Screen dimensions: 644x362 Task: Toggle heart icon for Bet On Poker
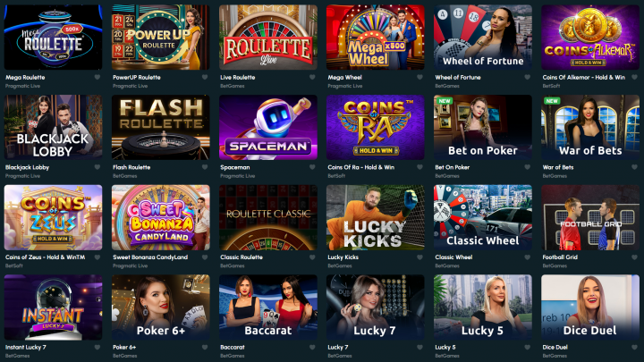(528, 167)
